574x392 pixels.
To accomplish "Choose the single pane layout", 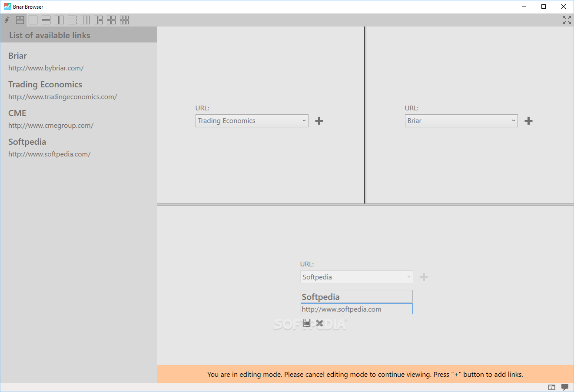I will [x=33, y=20].
